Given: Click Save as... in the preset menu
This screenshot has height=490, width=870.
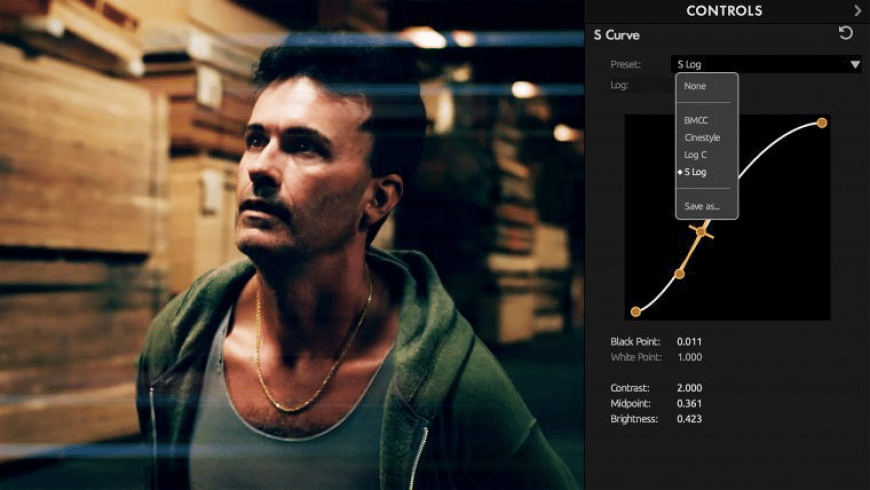Looking at the screenshot, I should 702,206.
